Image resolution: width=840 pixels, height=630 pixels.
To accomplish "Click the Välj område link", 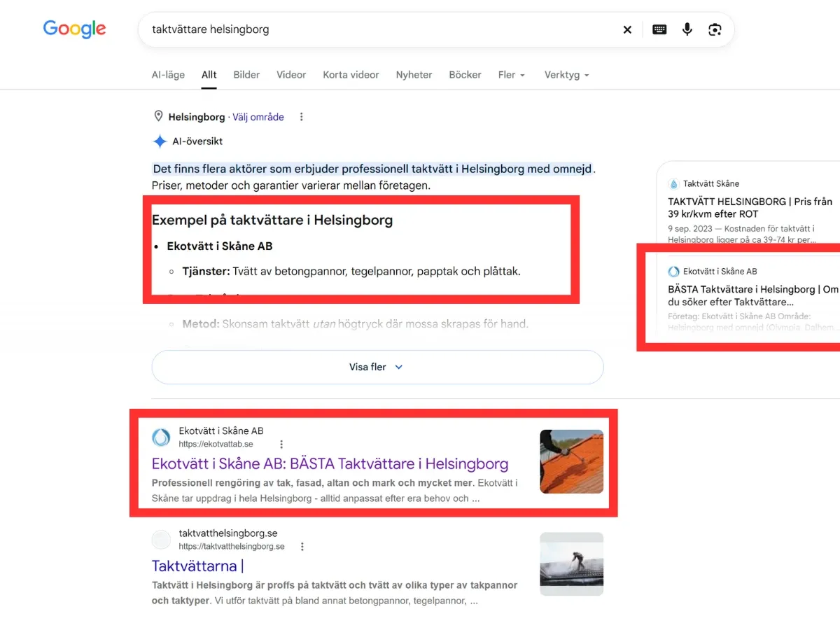I will point(258,117).
